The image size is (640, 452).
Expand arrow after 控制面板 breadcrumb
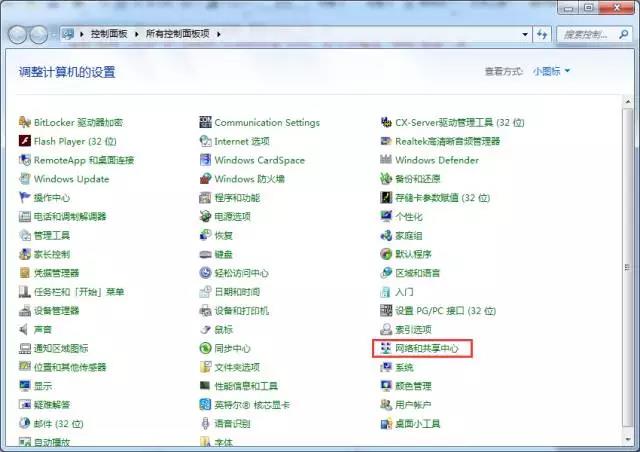click(136, 34)
